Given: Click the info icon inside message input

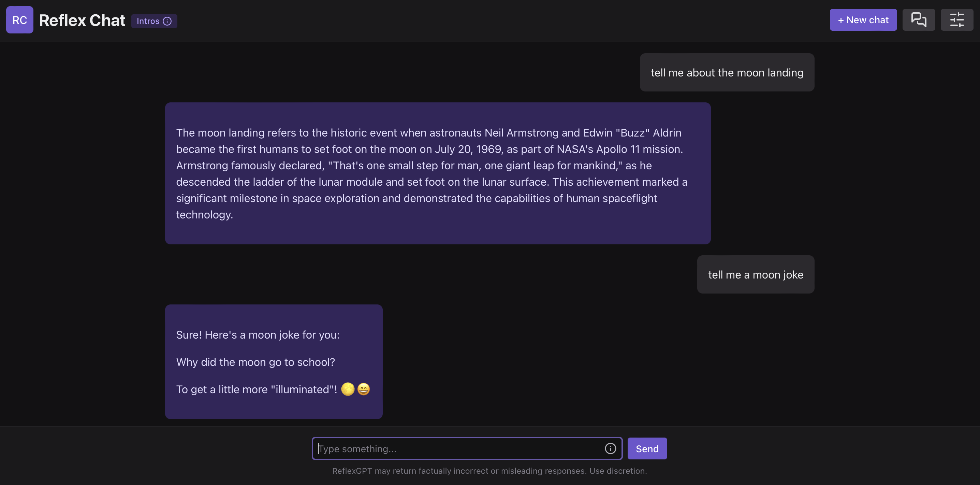Looking at the screenshot, I should (x=610, y=448).
